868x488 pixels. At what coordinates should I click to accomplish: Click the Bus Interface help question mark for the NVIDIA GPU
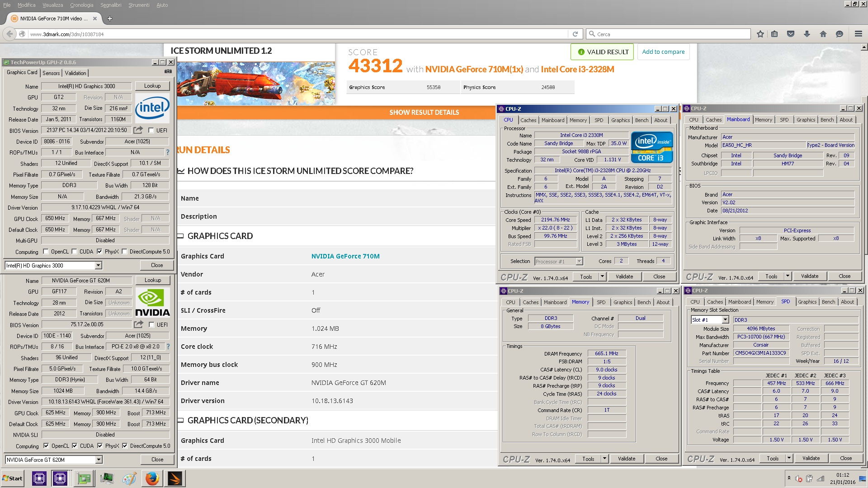168,347
